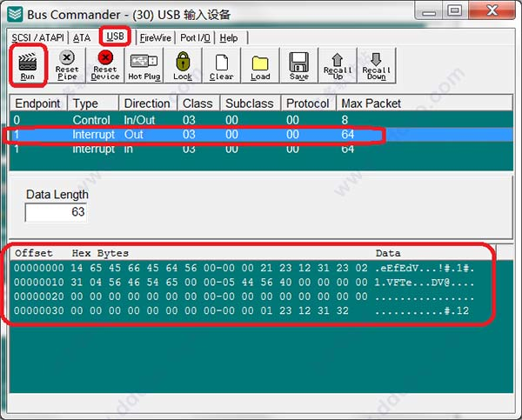Click the Reset Device icon
The image size is (522, 420).
pyautogui.click(x=105, y=65)
